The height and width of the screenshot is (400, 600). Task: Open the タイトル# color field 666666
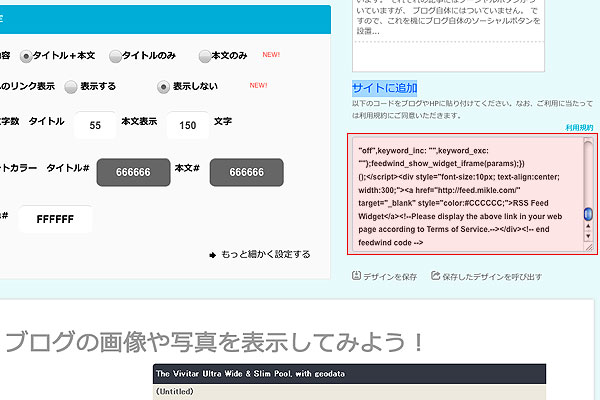133,172
